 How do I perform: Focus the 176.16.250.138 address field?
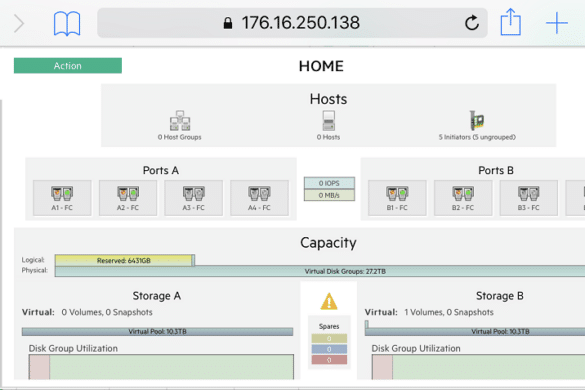point(292,23)
